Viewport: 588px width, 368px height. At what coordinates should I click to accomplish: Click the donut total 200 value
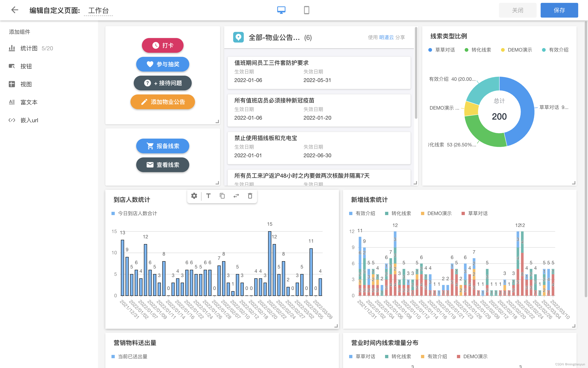coord(499,117)
